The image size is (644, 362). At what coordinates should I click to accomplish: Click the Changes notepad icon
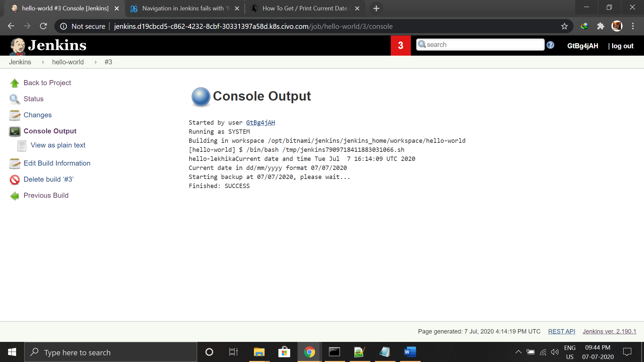click(x=14, y=115)
